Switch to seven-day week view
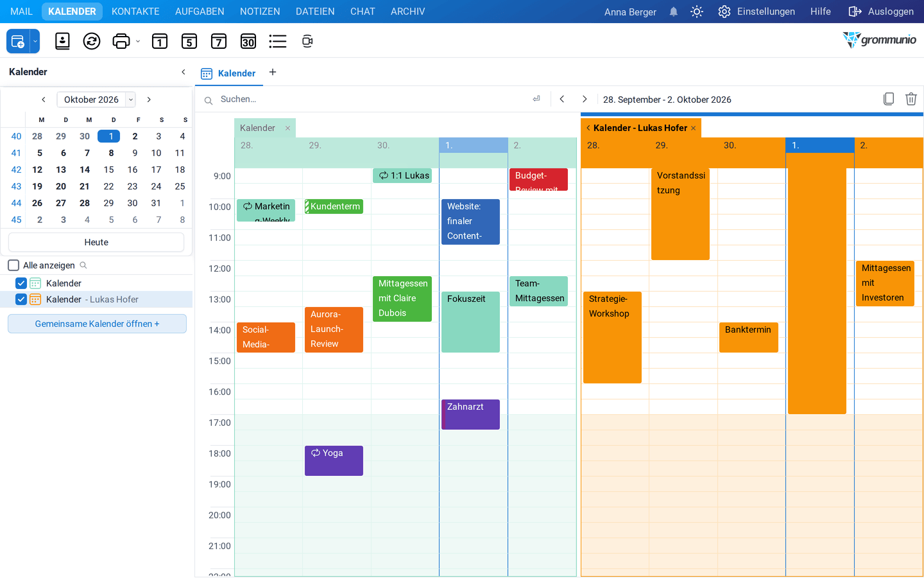 pyautogui.click(x=219, y=42)
